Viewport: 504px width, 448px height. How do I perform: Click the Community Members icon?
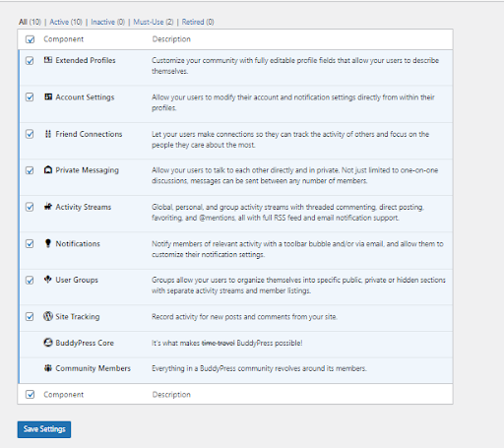48,368
